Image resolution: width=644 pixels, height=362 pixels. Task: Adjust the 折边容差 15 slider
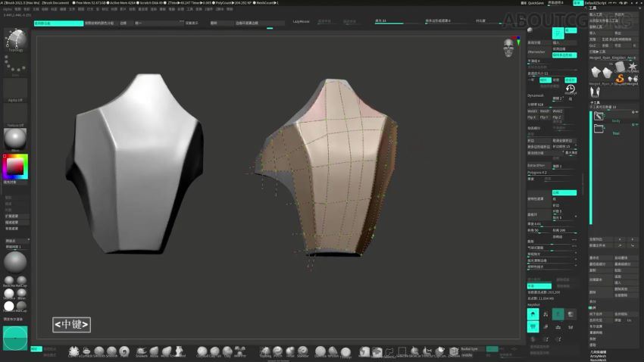[x=564, y=146]
